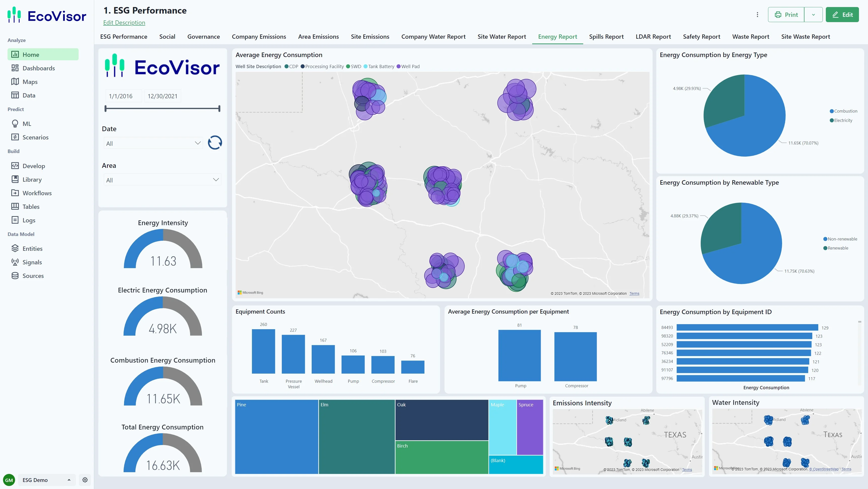Viewport: 868px width, 489px height.
Task: Open the ML lightbulb icon
Action: [x=15, y=124]
